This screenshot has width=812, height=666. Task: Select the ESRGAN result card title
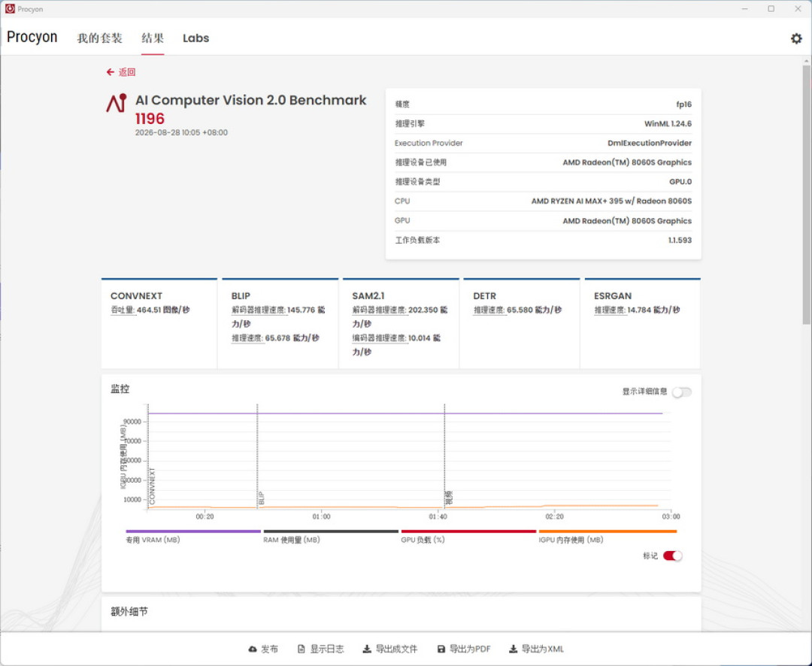[x=613, y=295]
